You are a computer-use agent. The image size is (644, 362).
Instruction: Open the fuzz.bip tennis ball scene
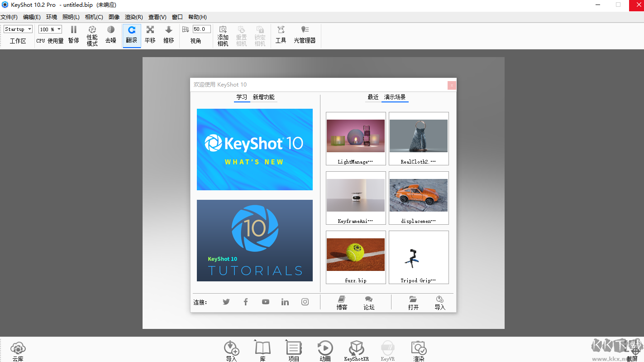pos(356,257)
